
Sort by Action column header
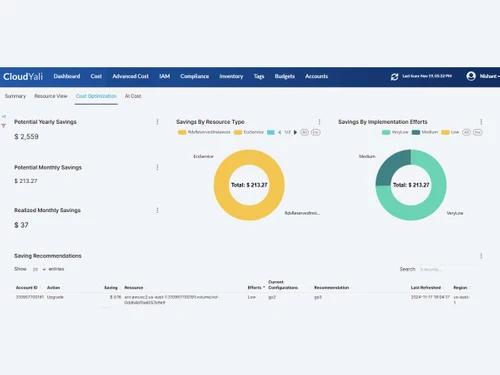[54, 288]
